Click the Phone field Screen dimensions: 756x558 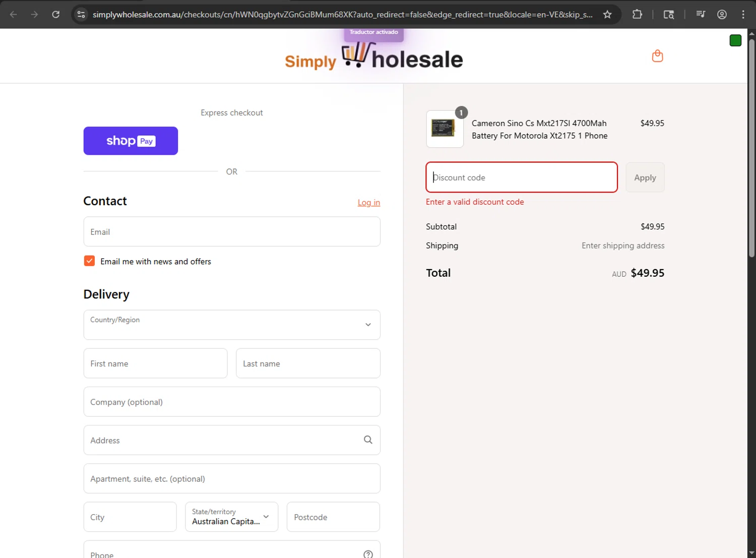[232, 550]
